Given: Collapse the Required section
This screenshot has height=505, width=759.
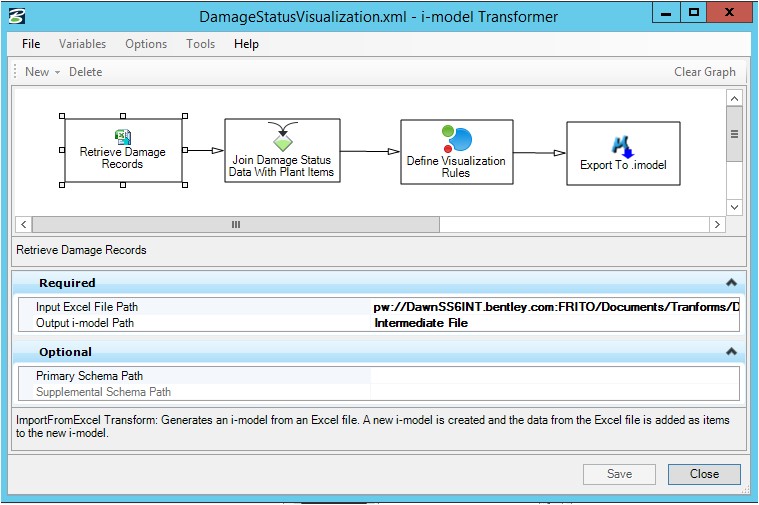Looking at the screenshot, I should (731, 283).
